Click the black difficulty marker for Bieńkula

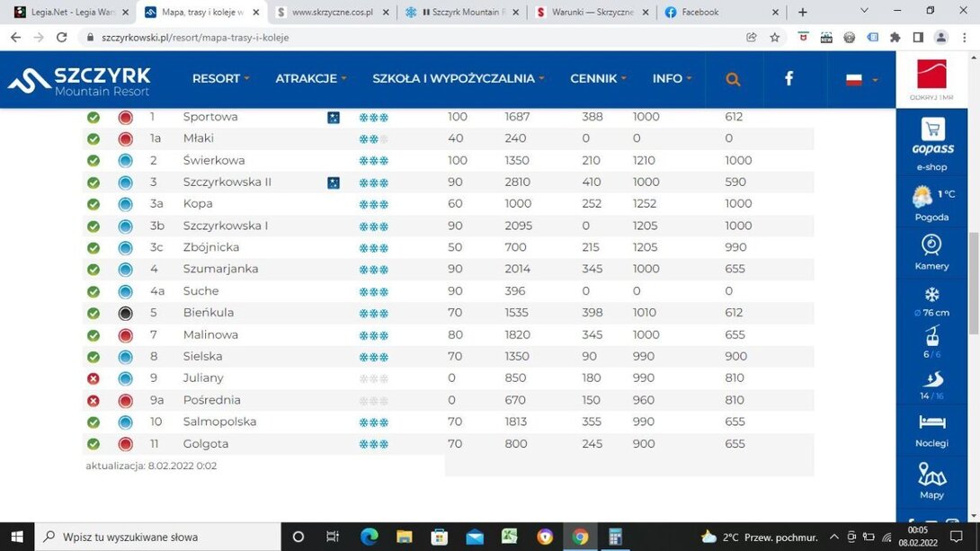point(126,313)
